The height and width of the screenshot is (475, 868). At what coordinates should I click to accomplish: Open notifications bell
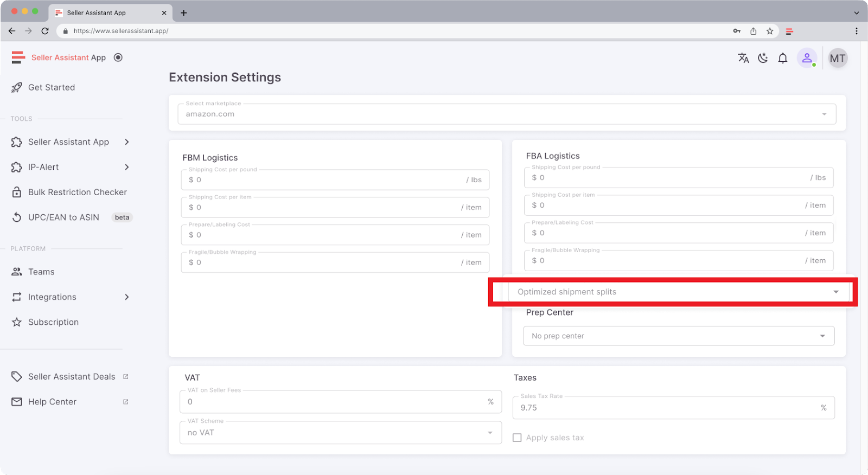click(x=783, y=58)
